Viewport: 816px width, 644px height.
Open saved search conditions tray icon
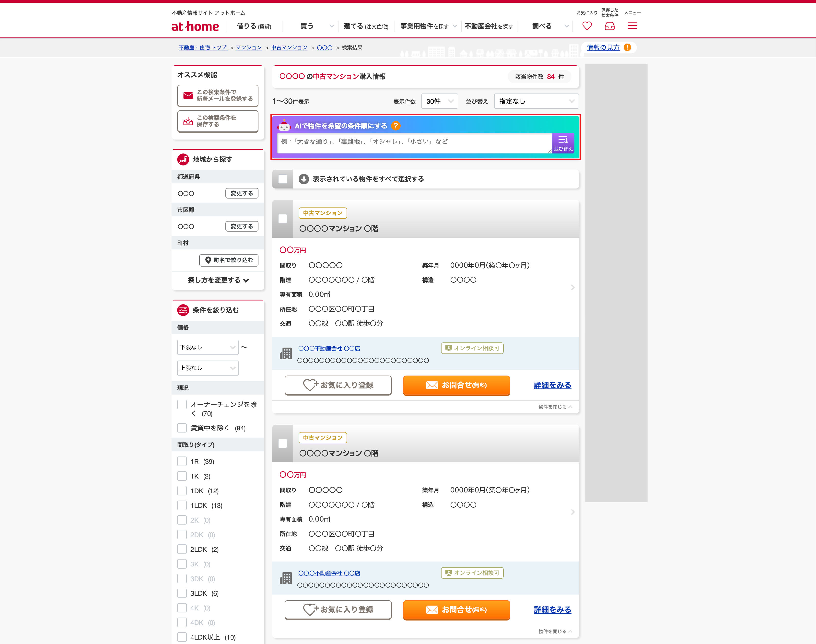point(609,26)
